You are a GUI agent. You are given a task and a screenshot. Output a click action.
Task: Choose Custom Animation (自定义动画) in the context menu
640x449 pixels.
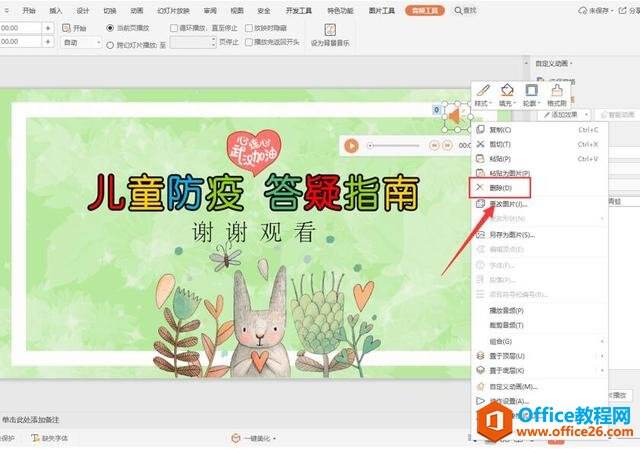(x=539, y=387)
